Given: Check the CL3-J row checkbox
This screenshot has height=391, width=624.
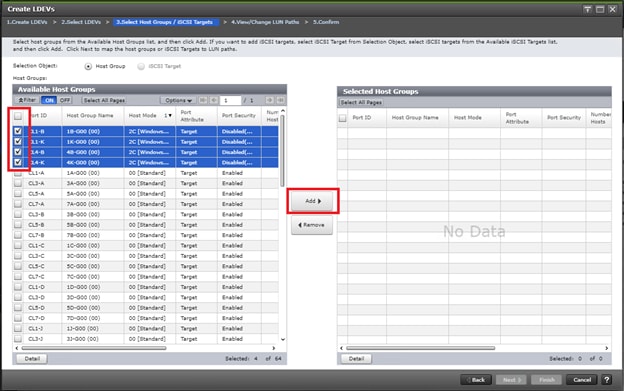Looking at the screenshot, I should [18, 339].
